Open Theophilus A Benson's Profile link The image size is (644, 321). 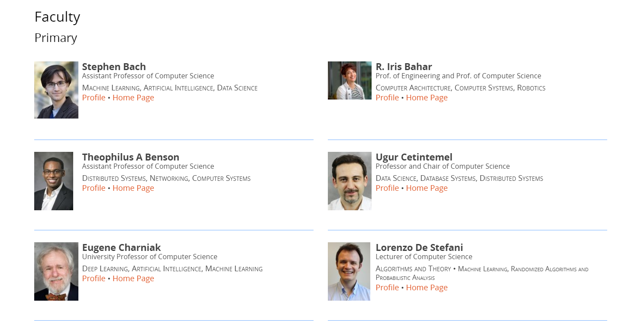pos(94,188)
